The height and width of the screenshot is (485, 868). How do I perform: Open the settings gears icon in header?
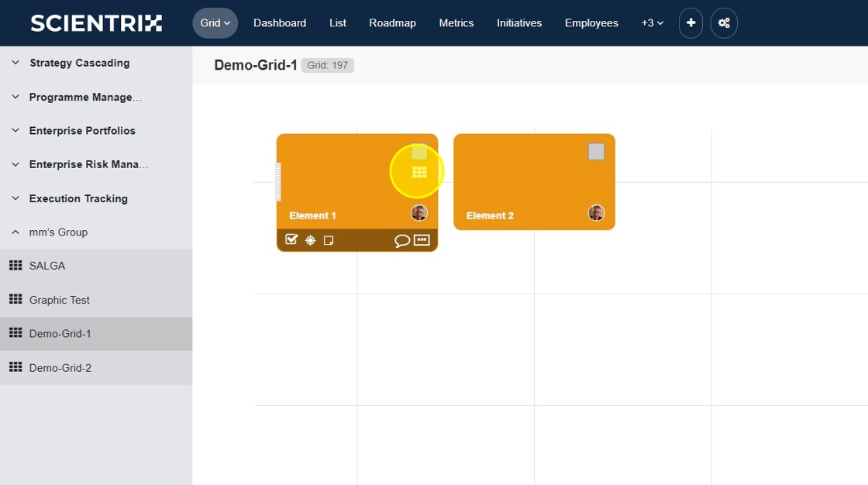coord(724,23)
